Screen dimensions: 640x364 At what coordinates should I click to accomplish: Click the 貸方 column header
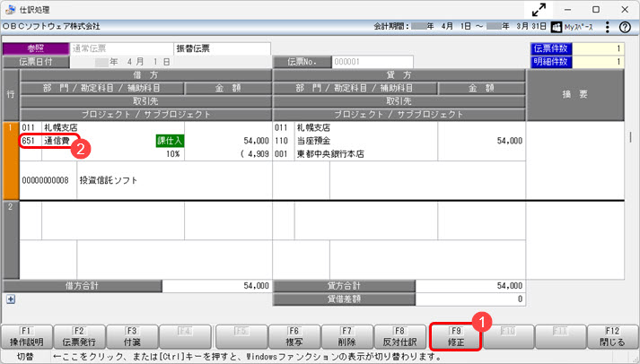(x=399, y=75)
